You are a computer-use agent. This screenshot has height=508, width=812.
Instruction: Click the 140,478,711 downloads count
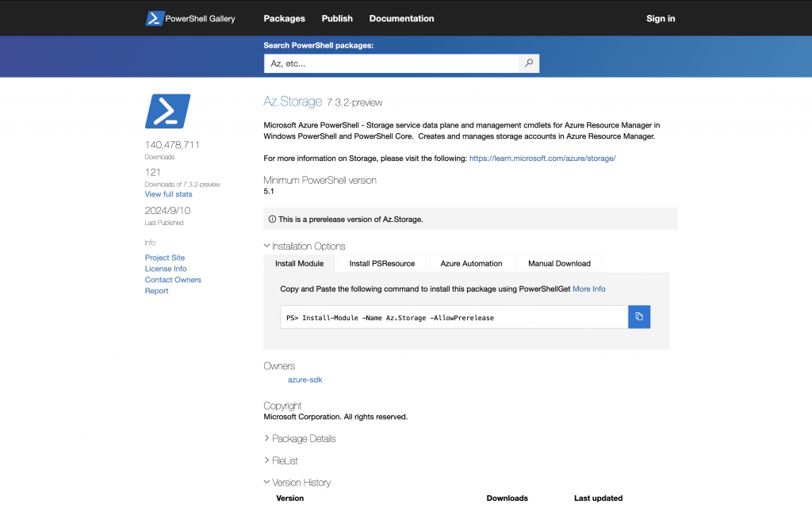pos(172,145)
